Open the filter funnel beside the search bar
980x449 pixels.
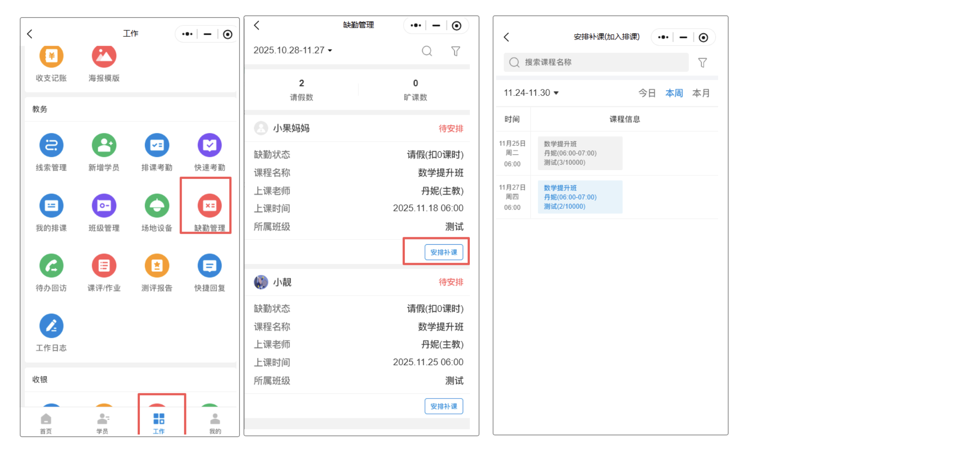pos(456,51)
